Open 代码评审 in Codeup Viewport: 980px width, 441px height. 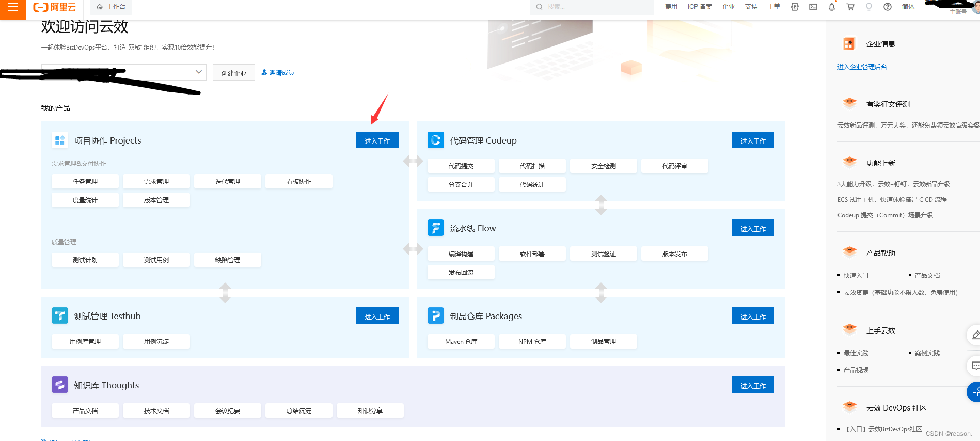pos(675,166)
